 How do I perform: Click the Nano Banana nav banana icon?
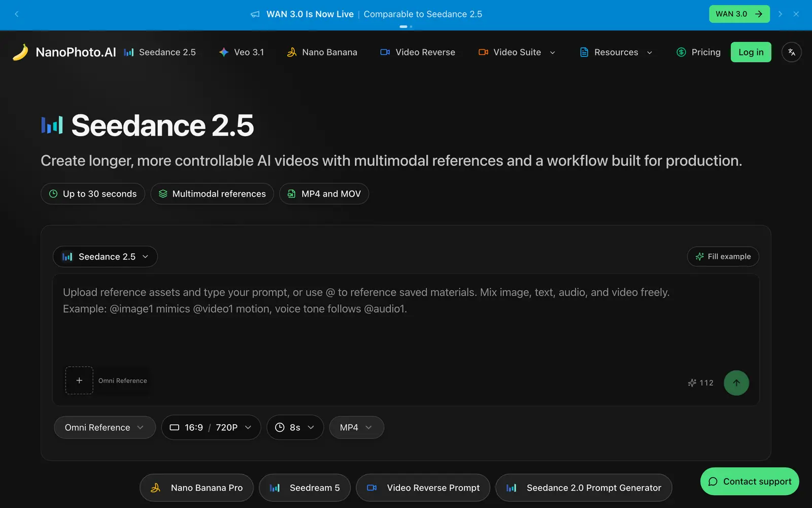pyautogui.click(x=291, y=52)
